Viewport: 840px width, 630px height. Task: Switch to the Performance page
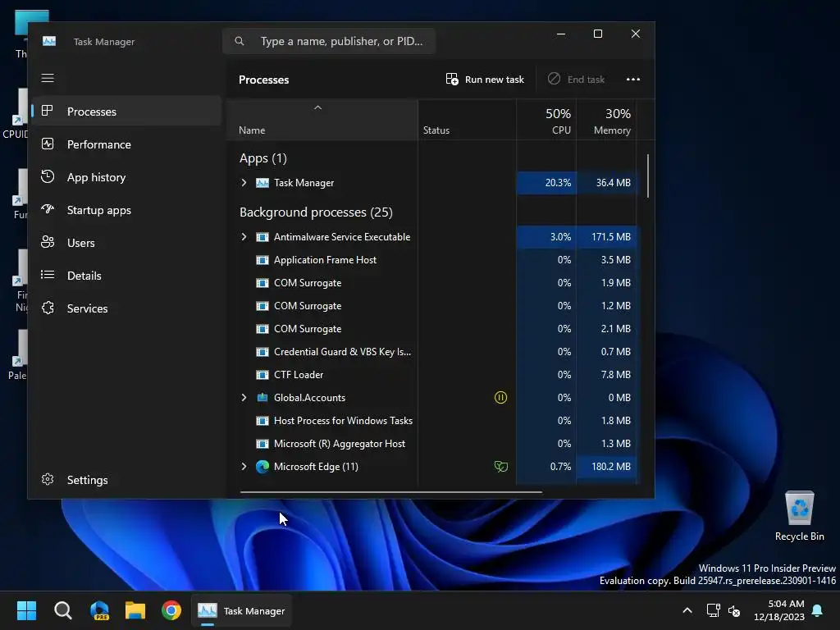[126, 144]
